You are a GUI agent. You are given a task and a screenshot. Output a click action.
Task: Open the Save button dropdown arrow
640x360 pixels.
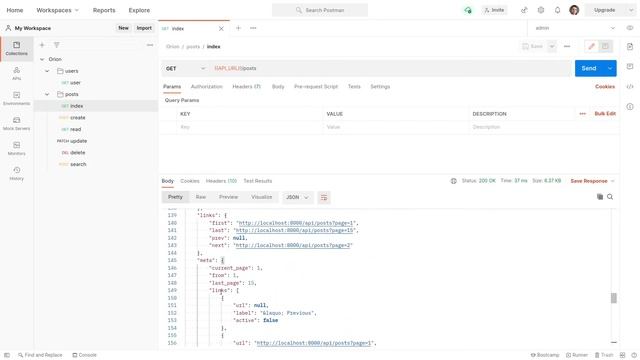pyautogui.click(x=552, y=47)
